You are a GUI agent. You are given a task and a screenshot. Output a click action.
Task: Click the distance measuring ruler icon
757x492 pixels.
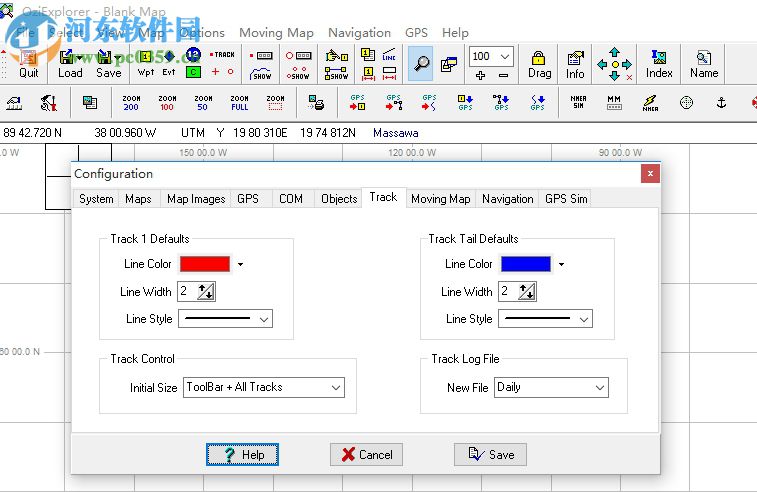coord(14,102)
